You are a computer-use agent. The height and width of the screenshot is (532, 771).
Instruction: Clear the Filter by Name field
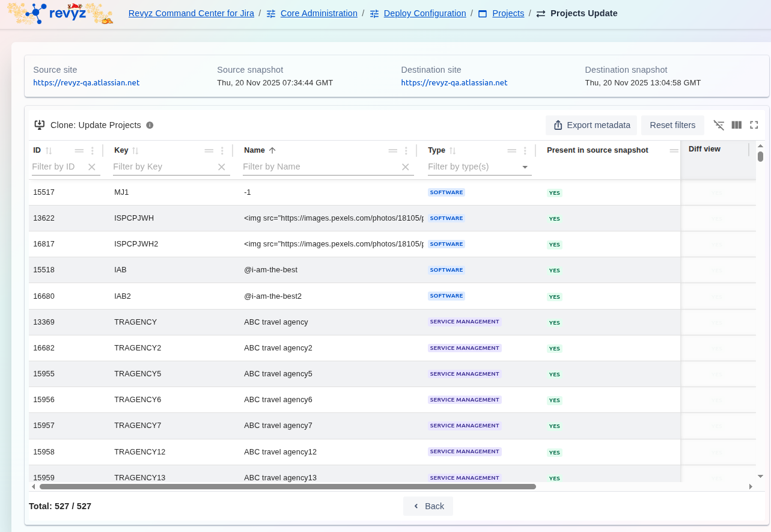[x=406, y=167]
